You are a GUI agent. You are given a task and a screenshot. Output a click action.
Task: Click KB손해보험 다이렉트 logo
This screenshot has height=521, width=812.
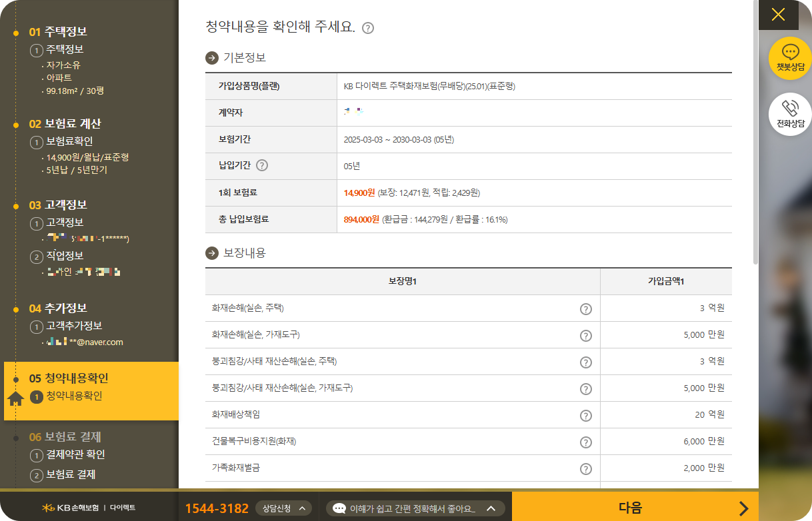(89, 508)
